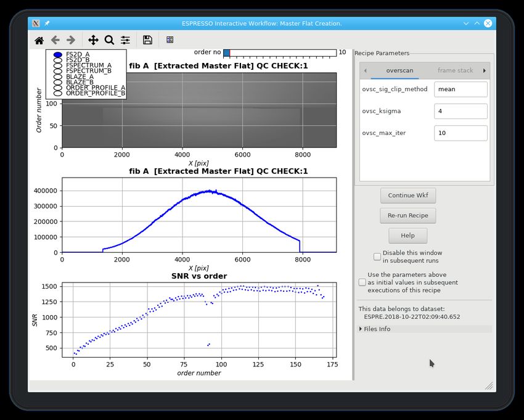Screen dimensions: 524x420
Task: Click the order no slider track
Action: pos(280,53)
